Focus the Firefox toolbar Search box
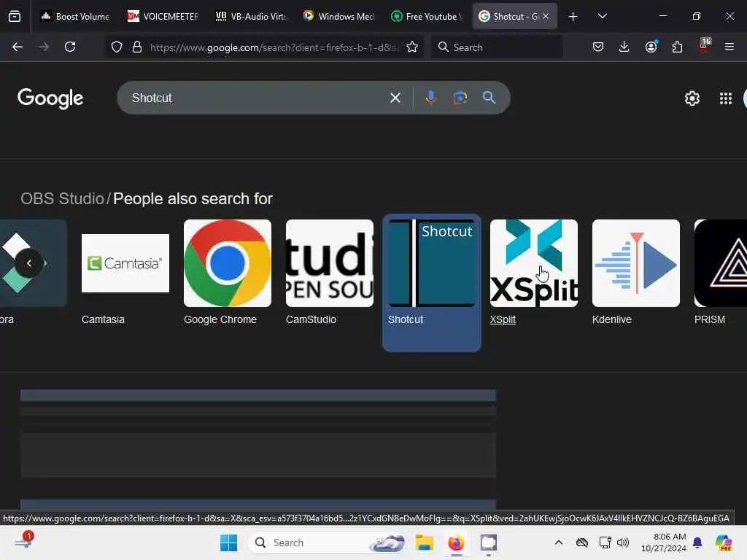 pyautogui.click(x=497, y=47)
